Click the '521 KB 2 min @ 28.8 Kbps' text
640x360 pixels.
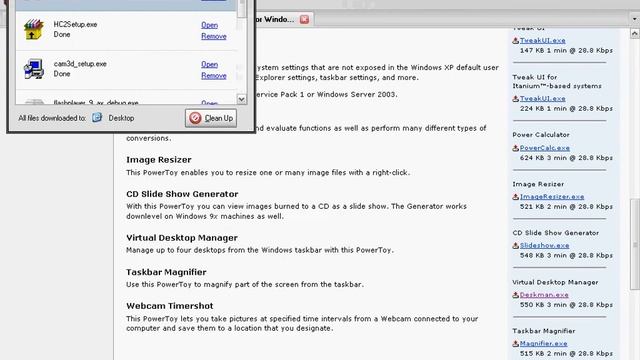(566, 207)
